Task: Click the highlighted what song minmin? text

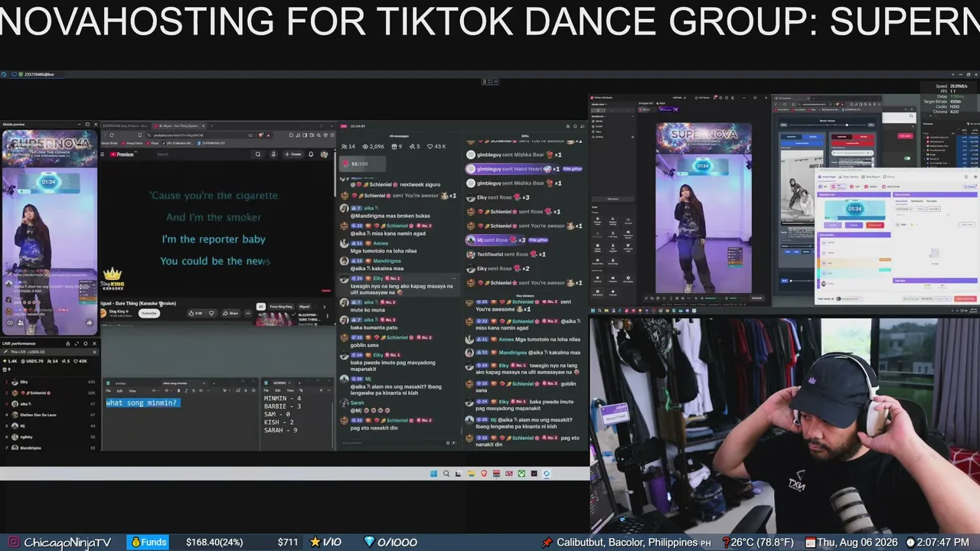Action: (142, 403)
